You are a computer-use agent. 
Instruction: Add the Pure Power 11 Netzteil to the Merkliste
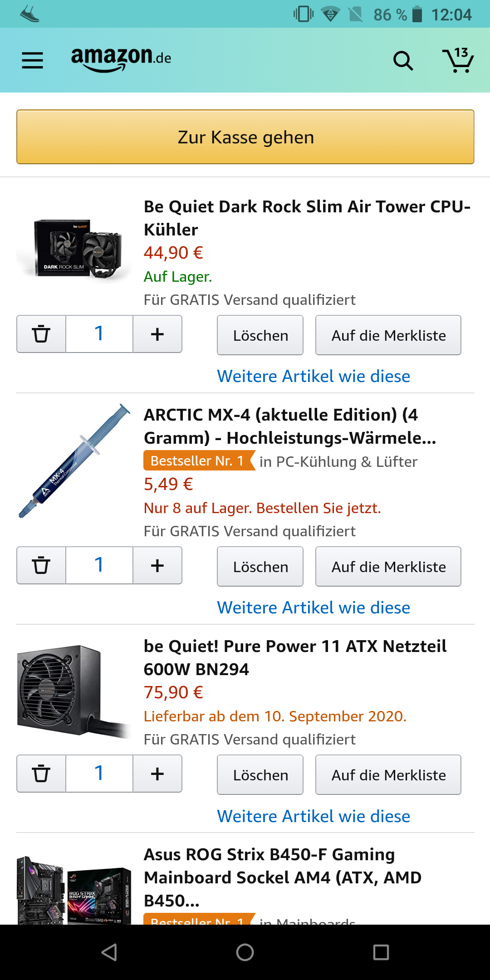tap(388, 774)
